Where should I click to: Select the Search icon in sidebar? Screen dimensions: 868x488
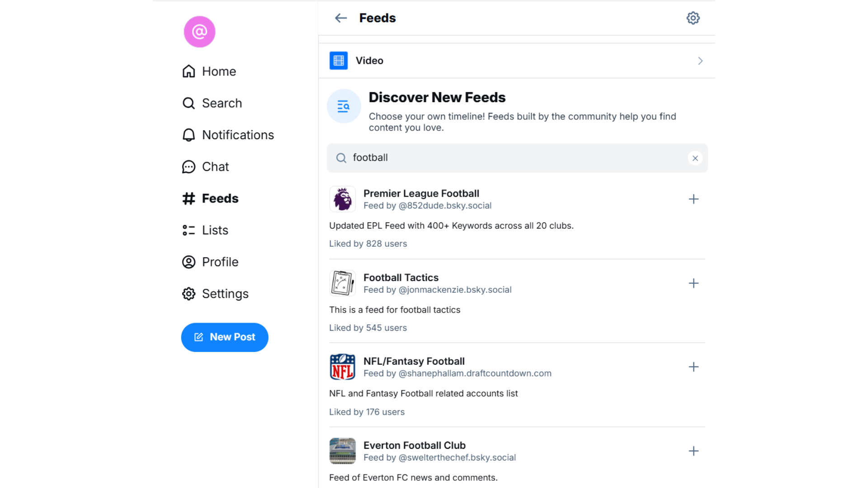click(189, 103)
